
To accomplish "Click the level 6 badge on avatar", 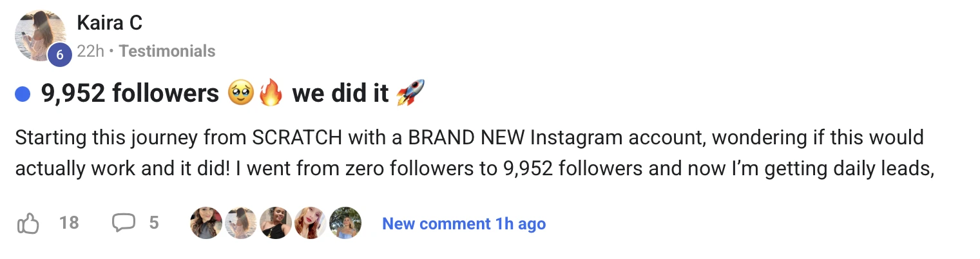I will coord(59,55).
